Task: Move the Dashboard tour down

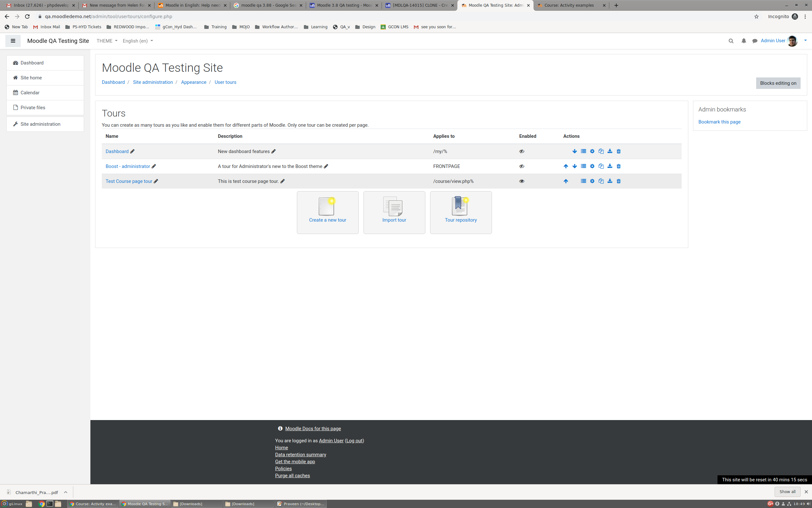Action: 574,151
